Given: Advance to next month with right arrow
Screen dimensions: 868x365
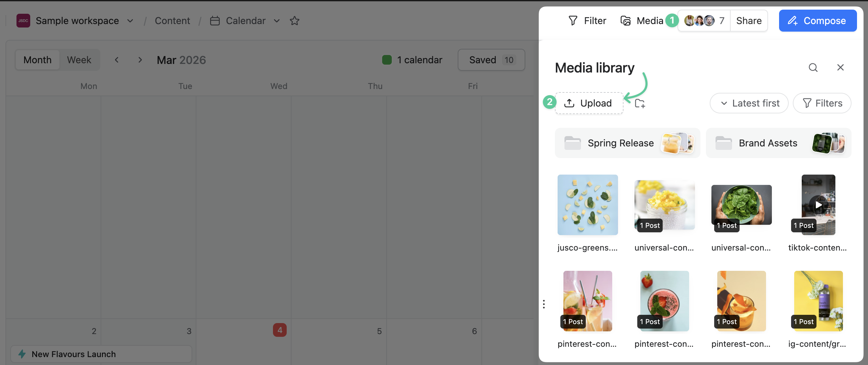Looking at the screenshot, I should (140, 60).
